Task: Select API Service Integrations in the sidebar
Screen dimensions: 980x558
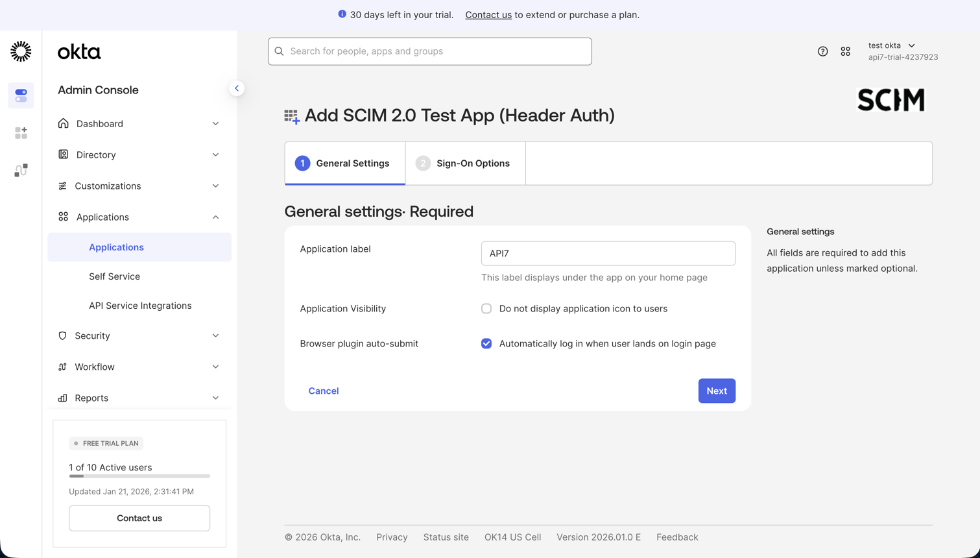Action: [139, 305]
